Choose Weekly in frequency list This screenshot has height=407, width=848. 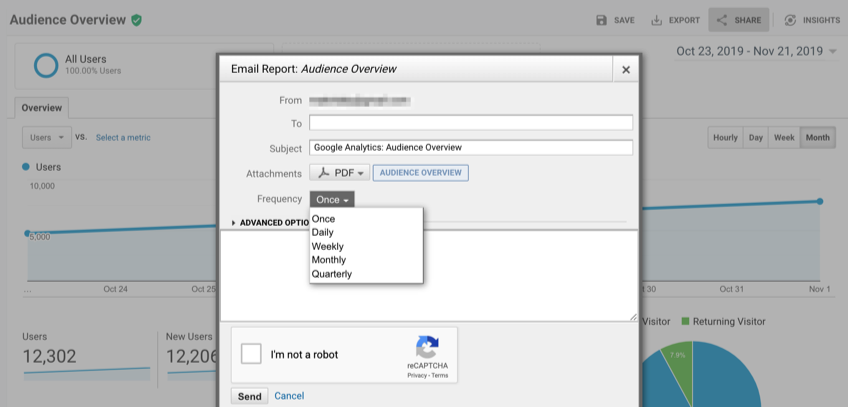(x=328, y=246)
